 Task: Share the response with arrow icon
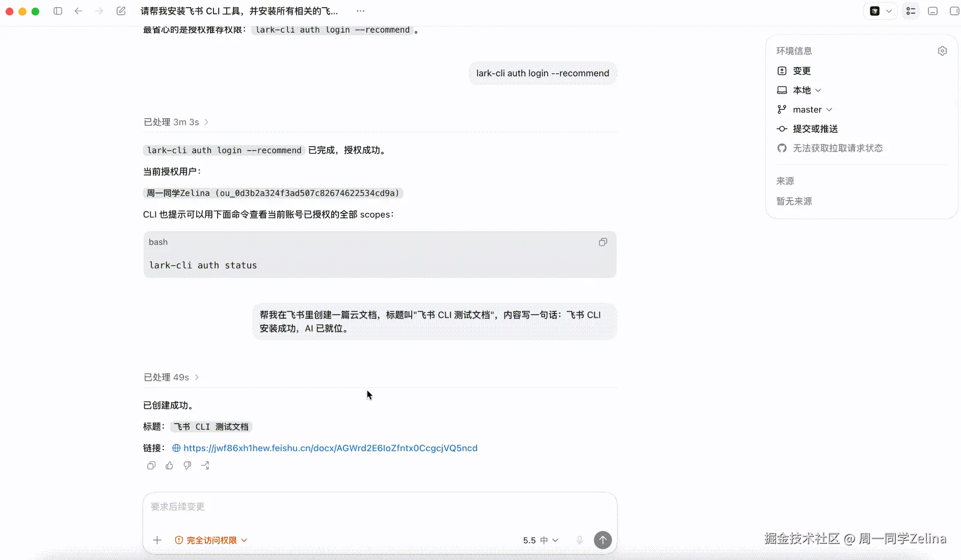click(205, 465)
